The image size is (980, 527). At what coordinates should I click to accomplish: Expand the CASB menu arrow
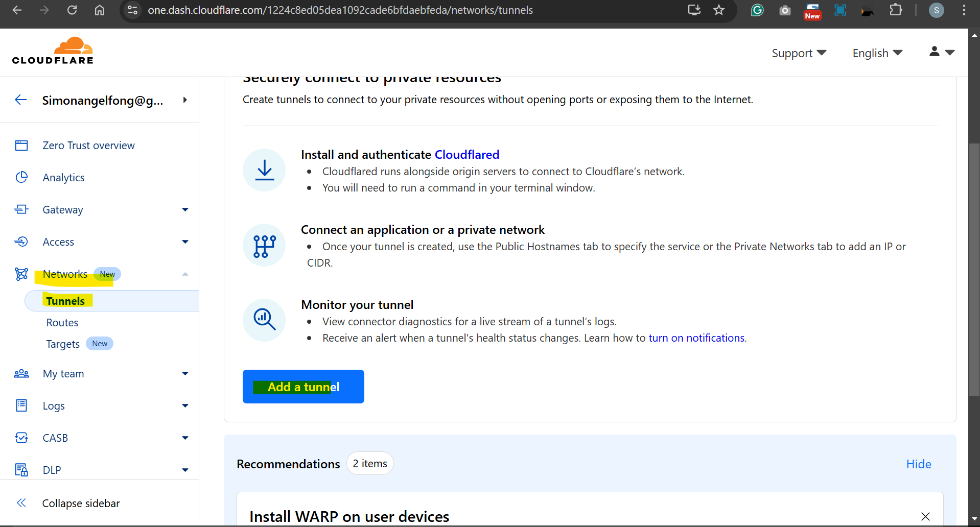pyautogui.click(x=185, y=438)
